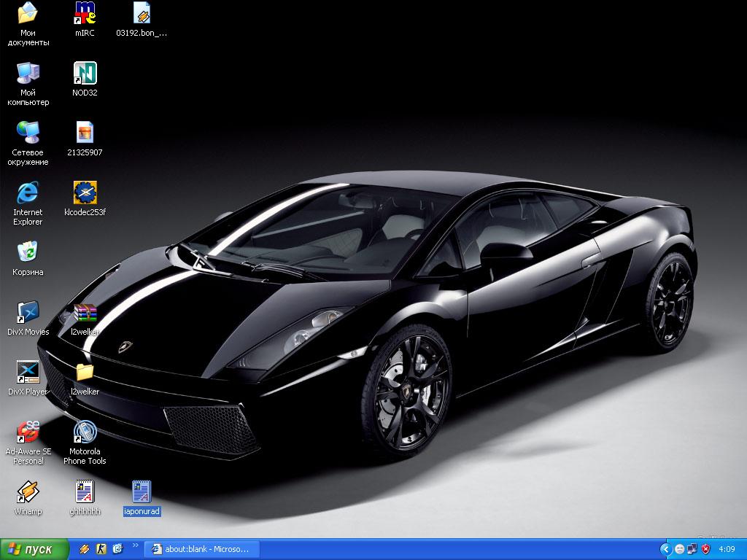747x560 pixels.
Task: Click the Internet Explorer desktop icon
Action: pyautogui.click(x=28, y=193)
